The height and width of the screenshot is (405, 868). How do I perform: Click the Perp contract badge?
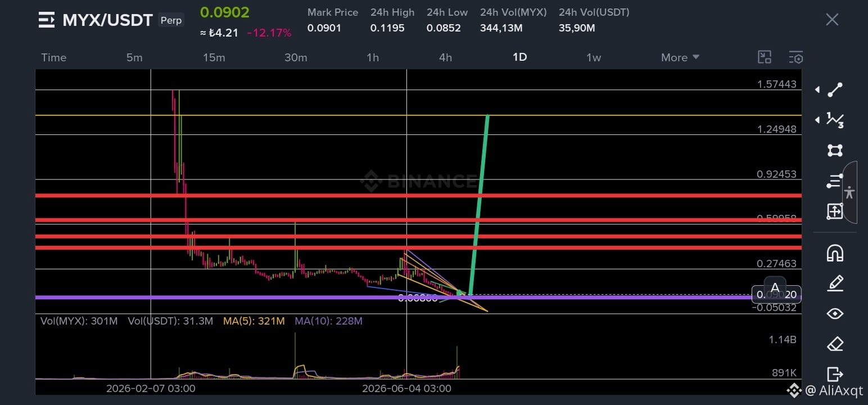click(x=171, y=20)
